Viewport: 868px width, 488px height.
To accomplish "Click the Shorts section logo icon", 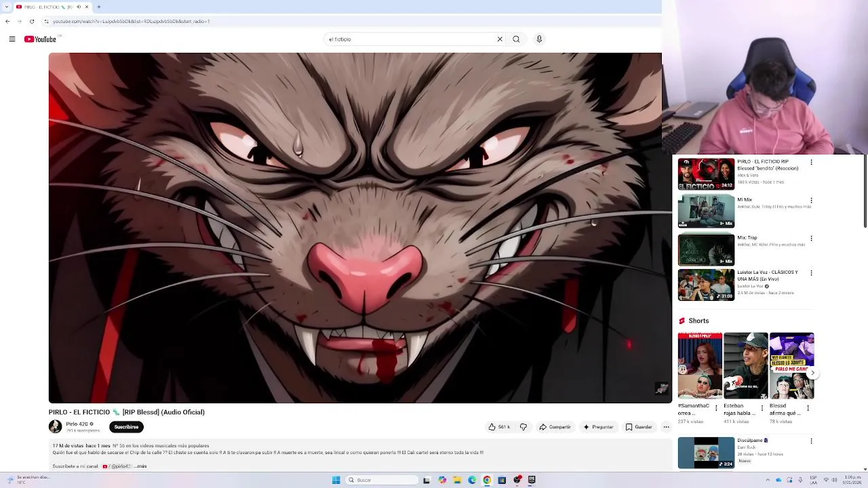I will pyautogui.click(x=682, y=321).
